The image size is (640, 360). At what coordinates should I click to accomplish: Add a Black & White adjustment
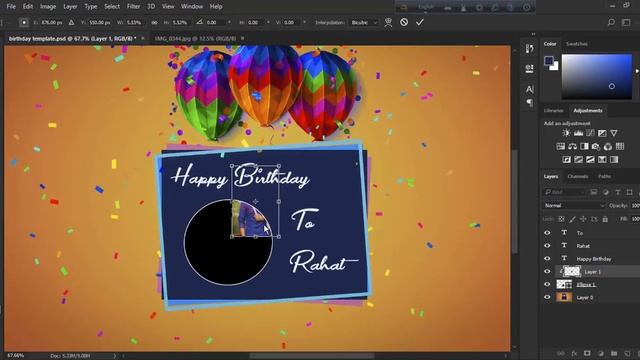pos(584,146)
